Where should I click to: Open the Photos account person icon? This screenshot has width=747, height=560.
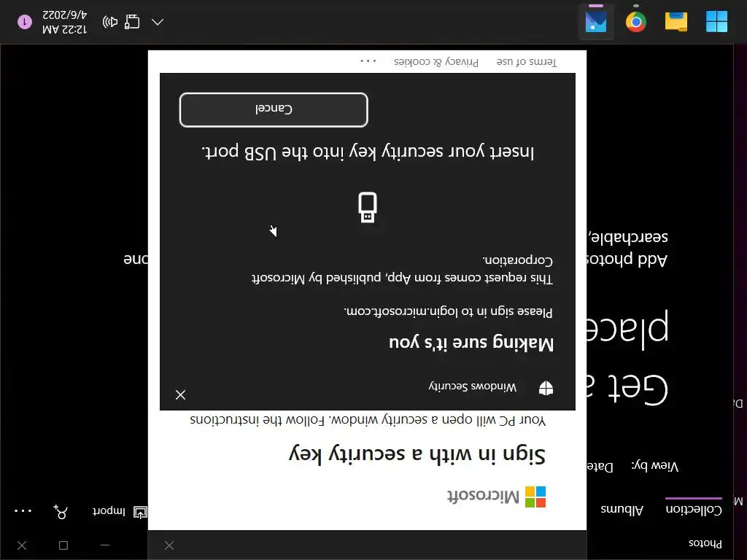[61, 511]
